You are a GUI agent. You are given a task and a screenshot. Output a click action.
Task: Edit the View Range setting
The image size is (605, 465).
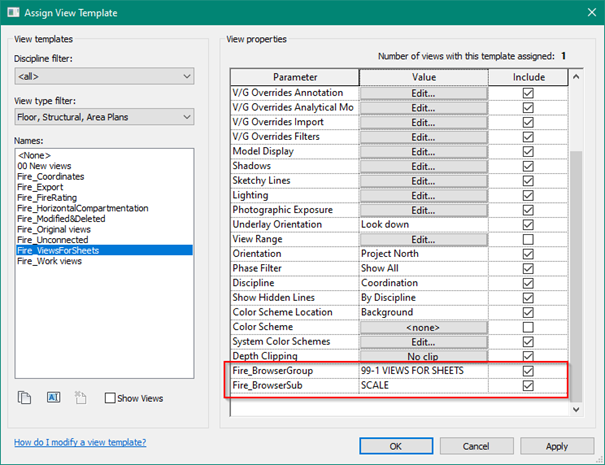423,240
